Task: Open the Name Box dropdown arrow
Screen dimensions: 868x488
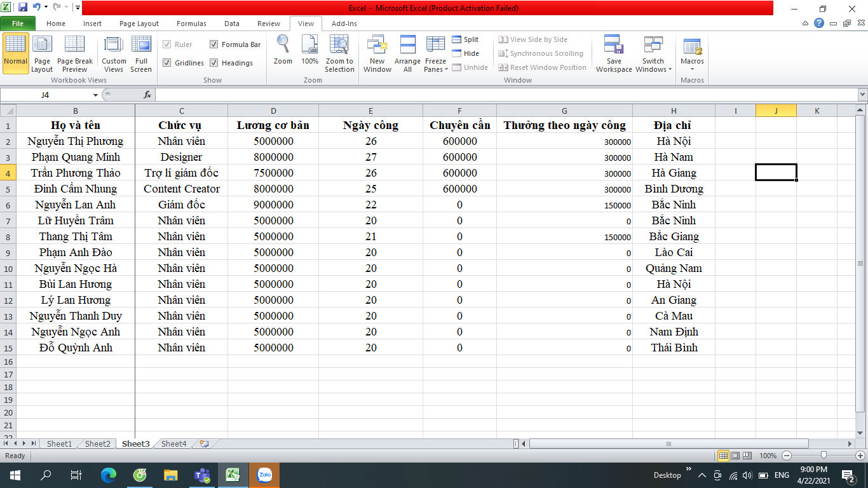Action: tap(95, 95)
